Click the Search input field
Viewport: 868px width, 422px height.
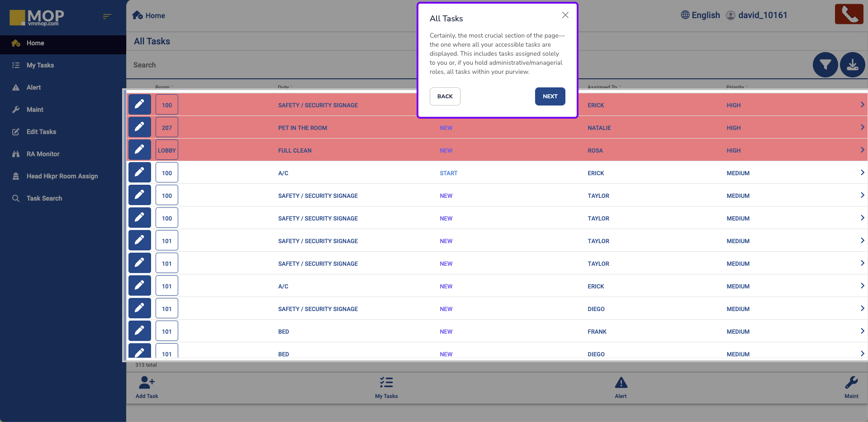[271, 65]
